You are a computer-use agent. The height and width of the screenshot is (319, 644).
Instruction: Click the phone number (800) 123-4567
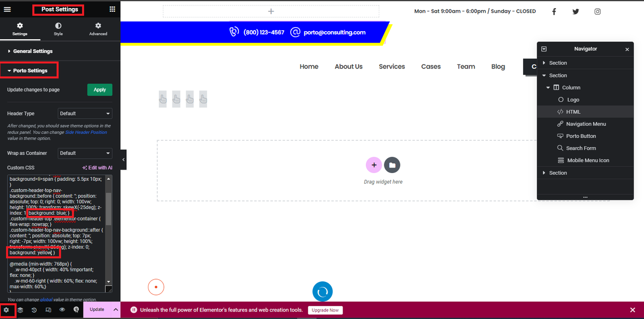click(264, 32)
